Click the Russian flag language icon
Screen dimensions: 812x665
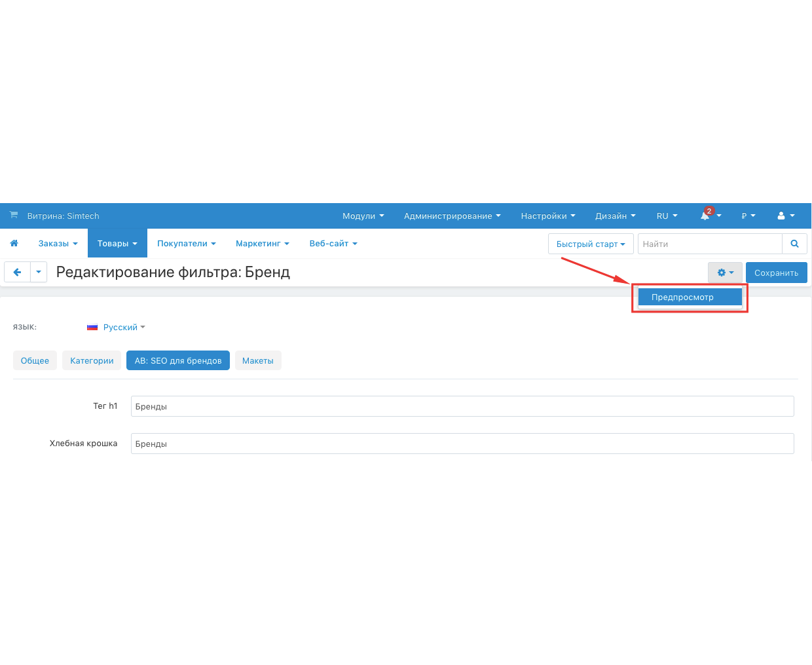tap(92, 327)
